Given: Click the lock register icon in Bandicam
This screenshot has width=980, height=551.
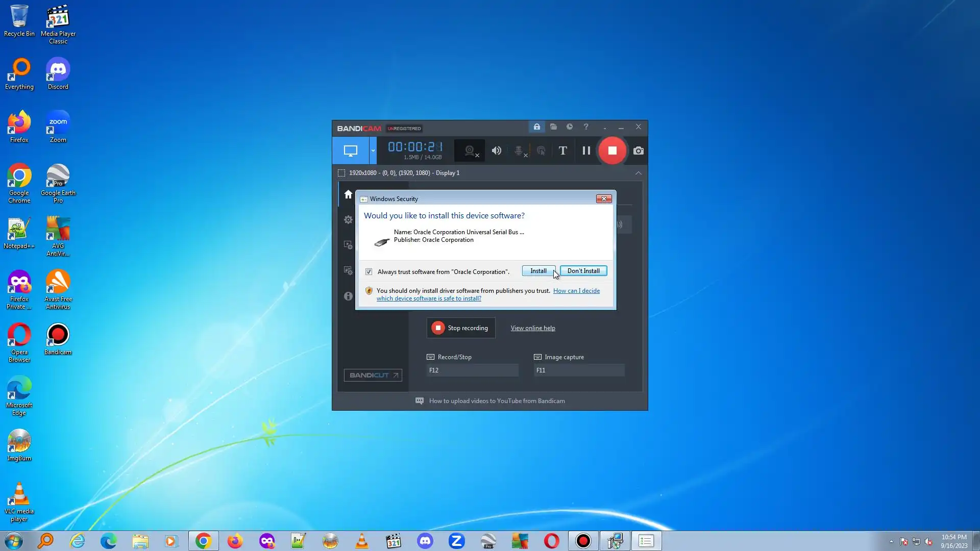Looking at the screenshot, I should pyautogui.click(x=537, y=127).
